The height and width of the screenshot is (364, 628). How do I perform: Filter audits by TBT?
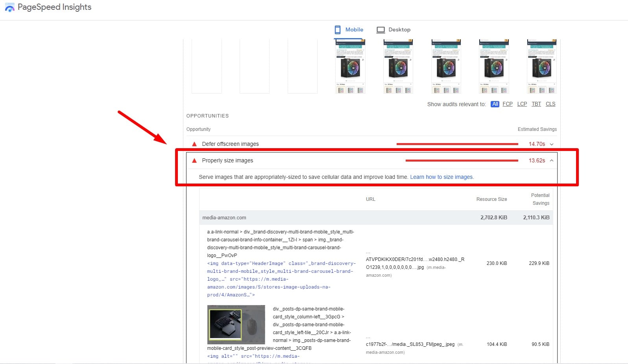tap(536, 104)
